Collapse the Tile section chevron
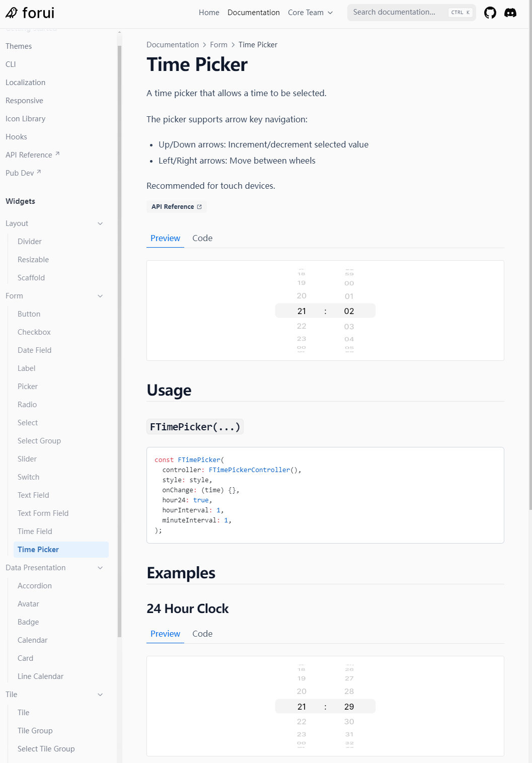 click(x=100, y=695)
